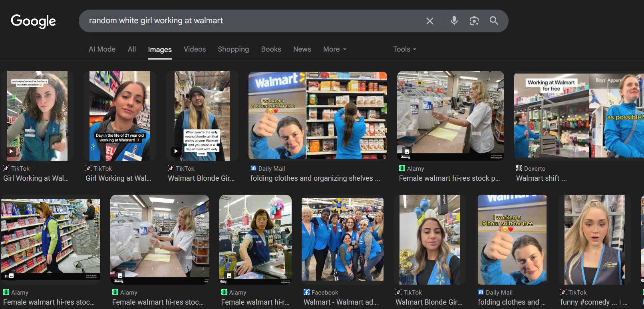Click the Dexerto favicon icon
The height and width of the screenshot is (309, 644).
tap(519, 168)
